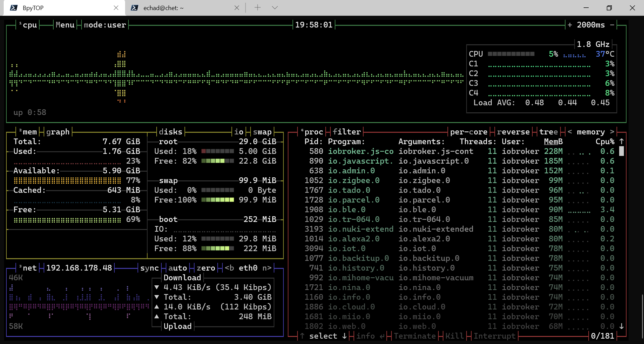
Task: Select the io.nuki-extend process row
Action: (x=459, y=229)
